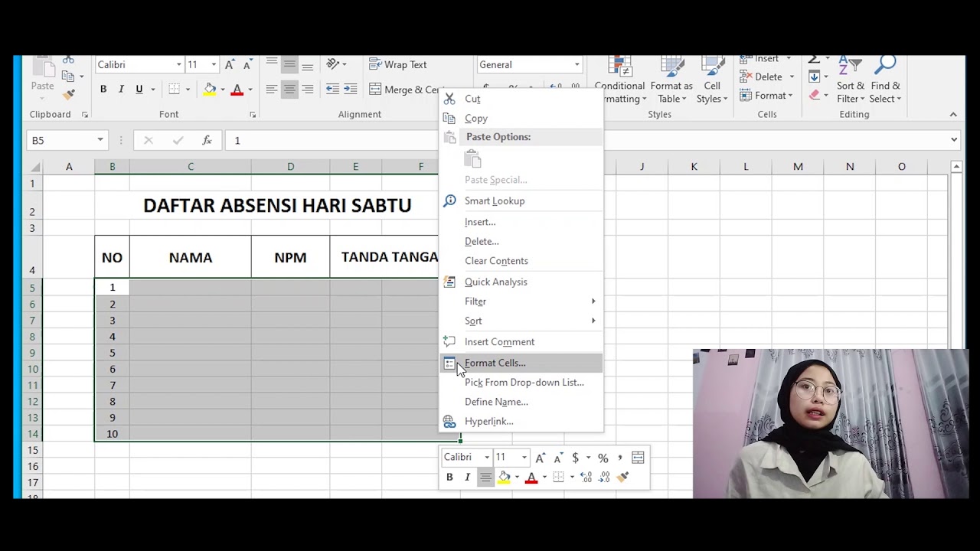Viewport: 980px width, 551px height.
Task: Open Find & Select dropdown
Action: point(885,79)
